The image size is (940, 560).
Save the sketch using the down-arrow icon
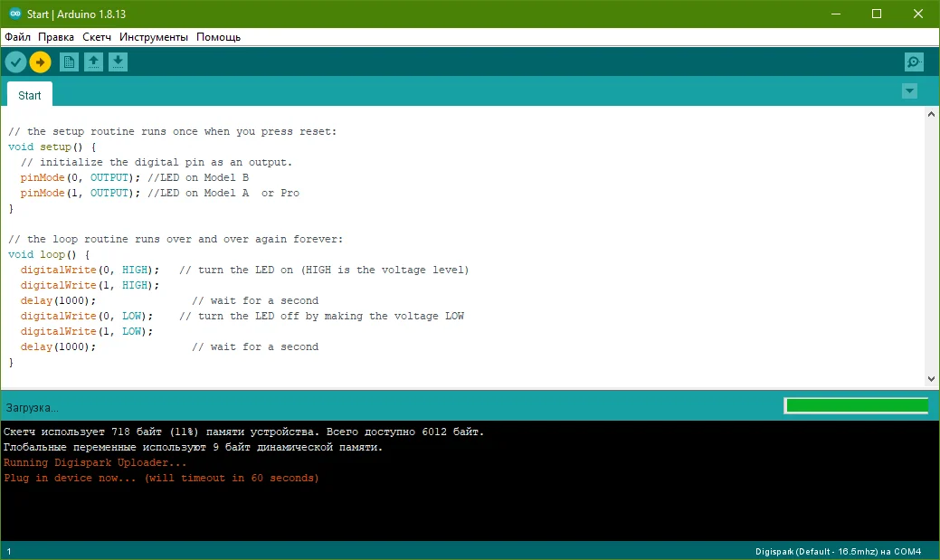tap(119, 62)
